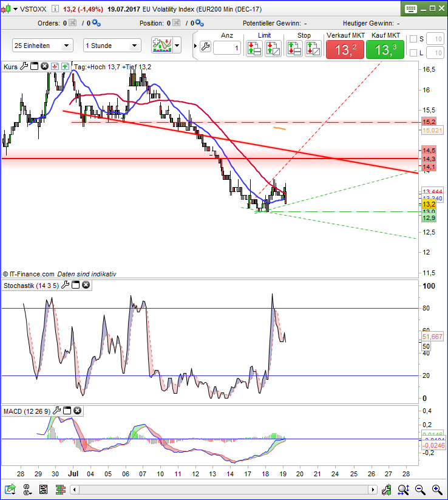The width and height of the screenshot is (448, 500).
Task: Focus the Anz quantity input field
Action: point(227,48)
